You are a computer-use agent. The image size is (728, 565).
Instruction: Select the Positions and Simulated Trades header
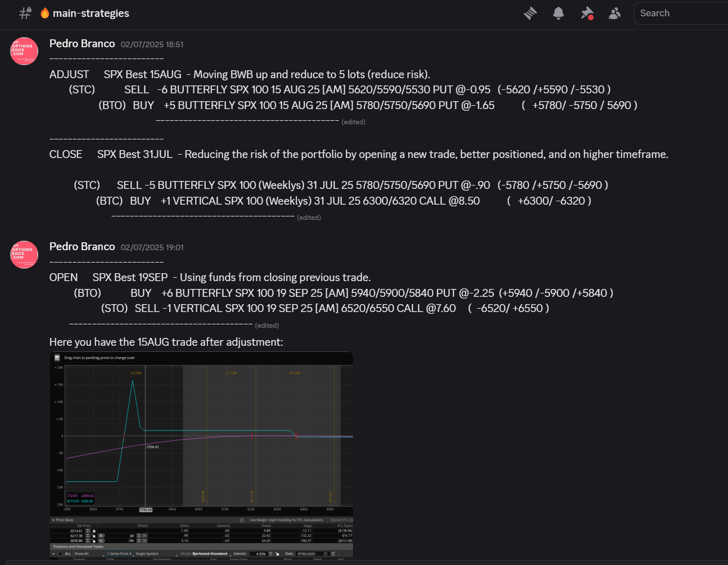click(78, 546)
